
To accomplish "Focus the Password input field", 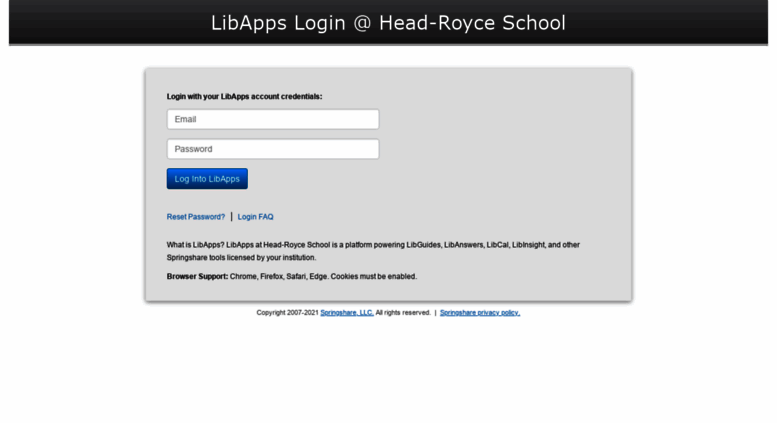I will tap(272, 149).
